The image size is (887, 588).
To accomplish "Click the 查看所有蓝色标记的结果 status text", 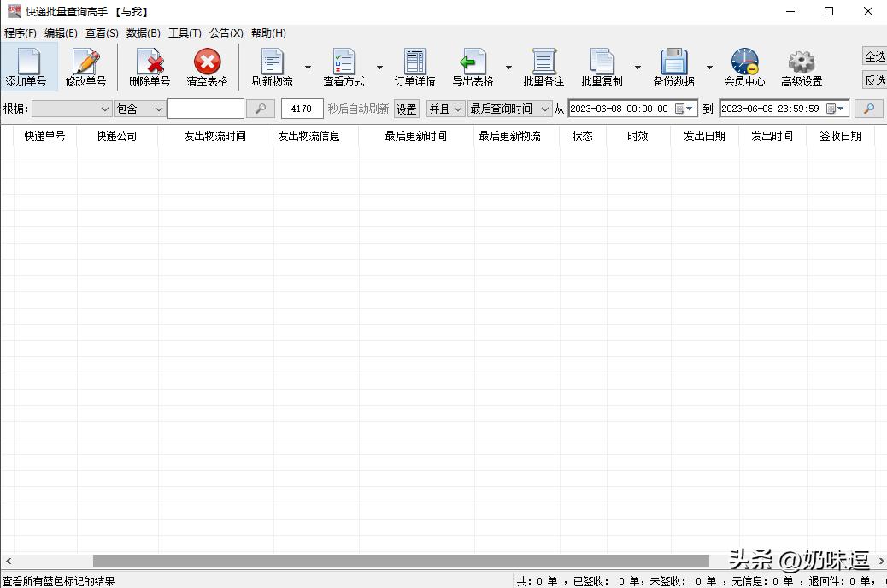I will click(59, 581).
